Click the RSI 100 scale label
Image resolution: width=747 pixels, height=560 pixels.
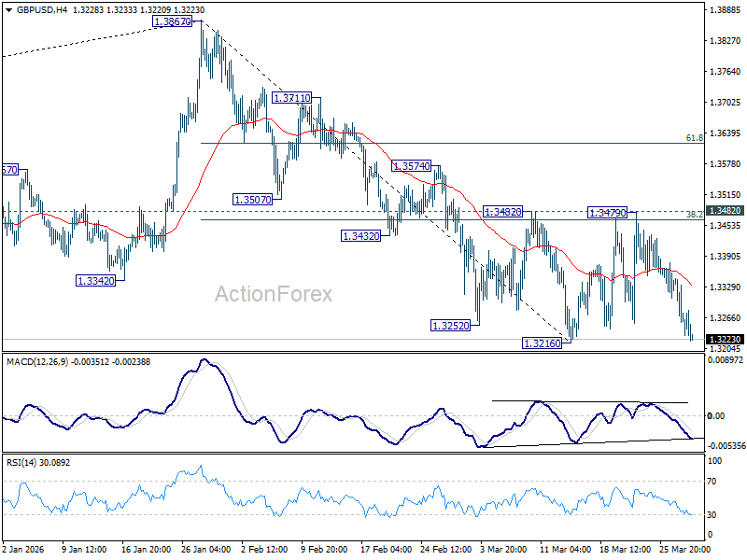pos(714,461)
